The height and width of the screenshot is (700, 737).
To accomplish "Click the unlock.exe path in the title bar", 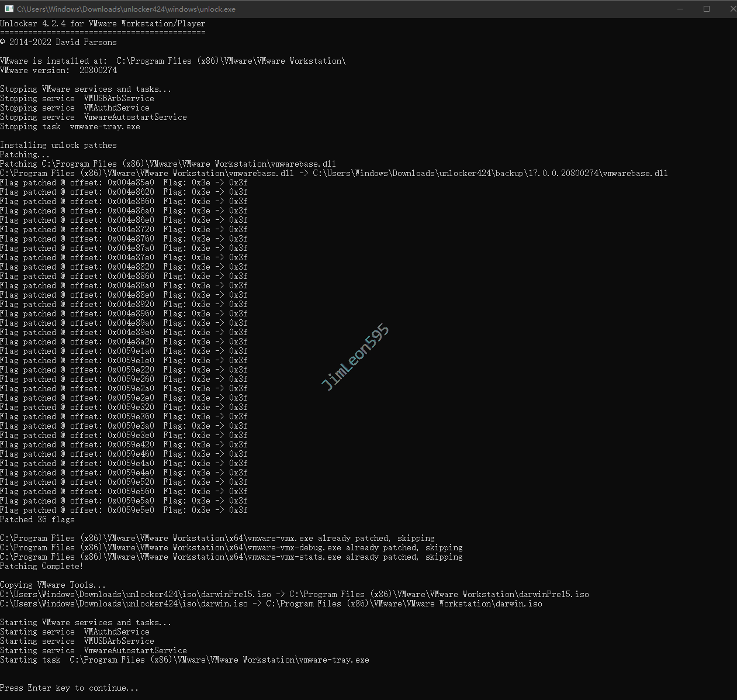I will (x=126, y=9).
